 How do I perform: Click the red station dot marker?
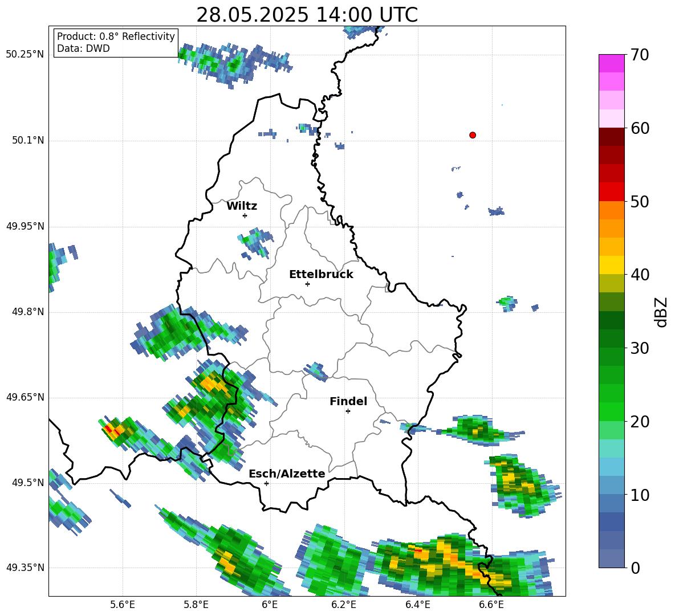(x=472, y=135)
